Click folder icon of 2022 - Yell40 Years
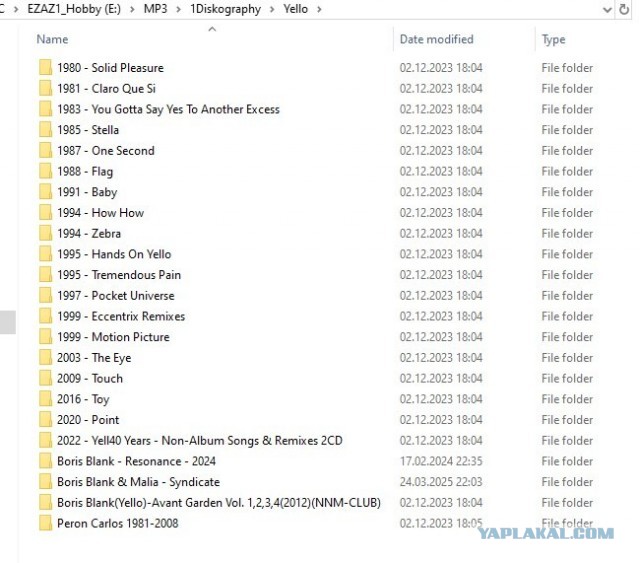 click(x=45, y=440)
